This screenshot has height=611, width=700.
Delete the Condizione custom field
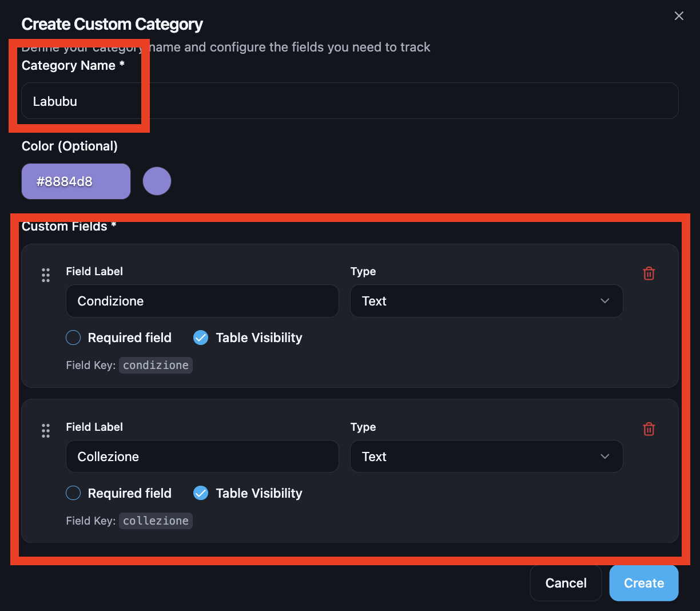pyautogui.click(x=649, y=273)
